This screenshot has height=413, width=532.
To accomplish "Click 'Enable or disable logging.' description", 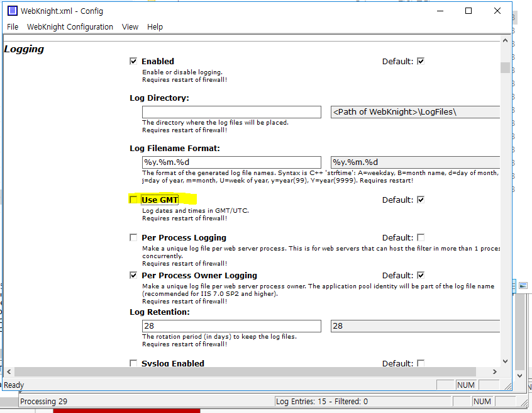I will point(182,72).
